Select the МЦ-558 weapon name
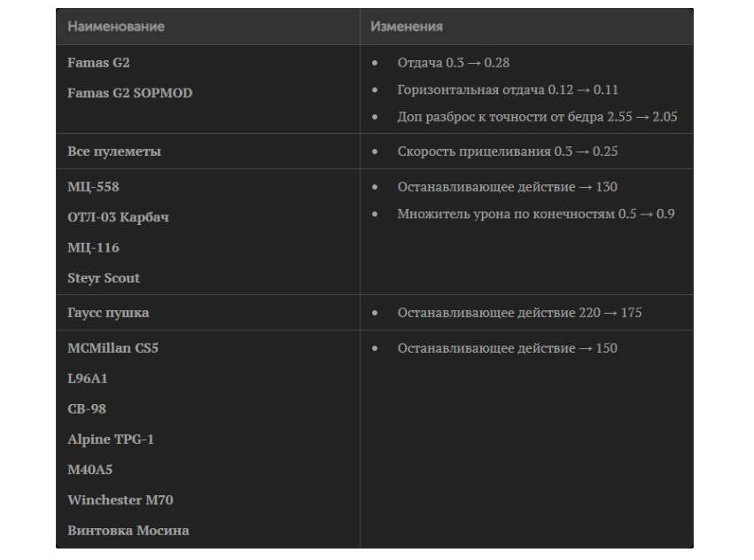 [93, 187]
